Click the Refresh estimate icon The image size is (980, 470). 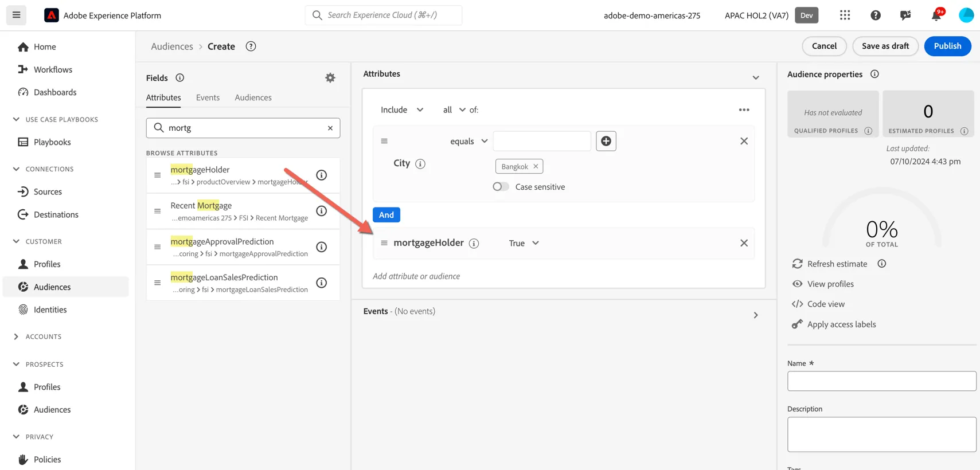(797, 264)
